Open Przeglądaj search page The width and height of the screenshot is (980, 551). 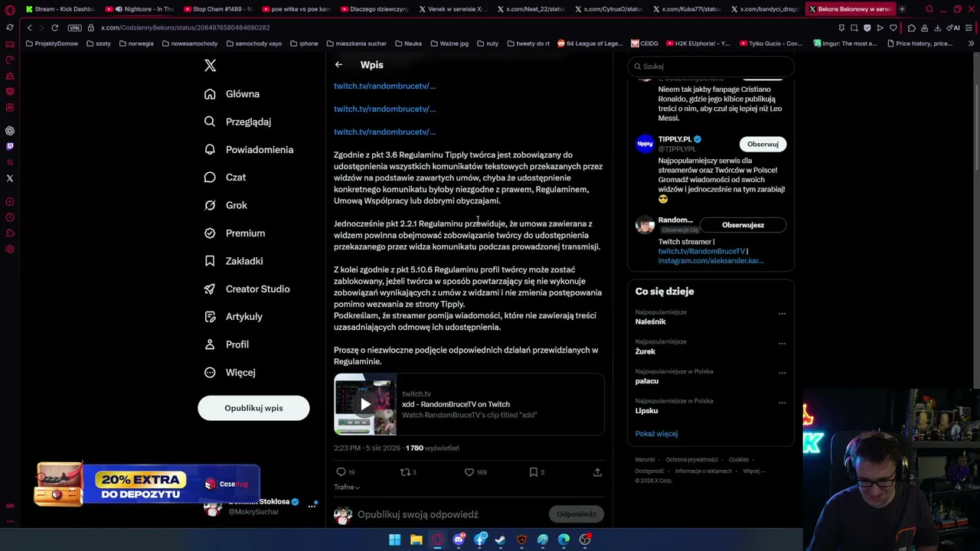237,122
